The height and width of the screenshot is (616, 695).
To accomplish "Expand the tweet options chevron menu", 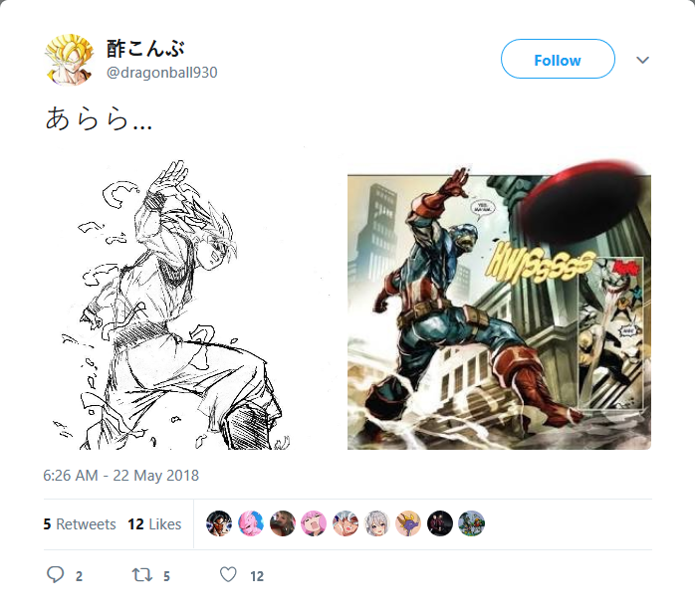I will point(642,60).
